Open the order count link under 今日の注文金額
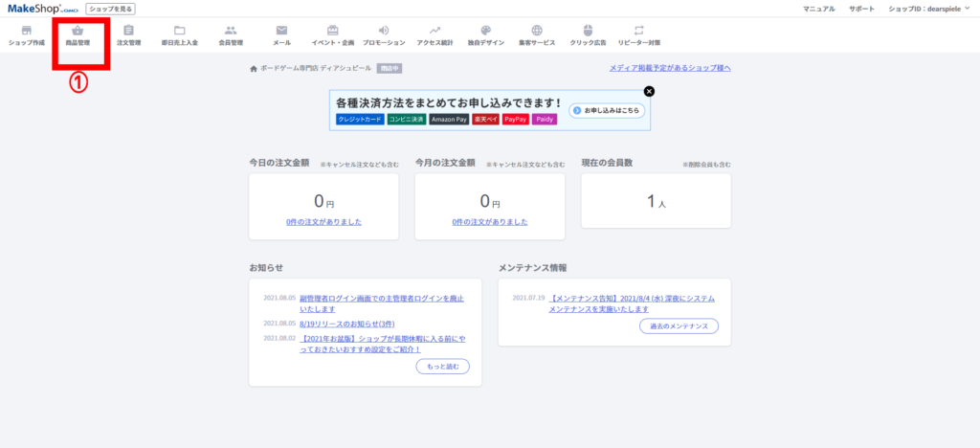The width and height of the screenshot is (980, 448). coord(323,222)
